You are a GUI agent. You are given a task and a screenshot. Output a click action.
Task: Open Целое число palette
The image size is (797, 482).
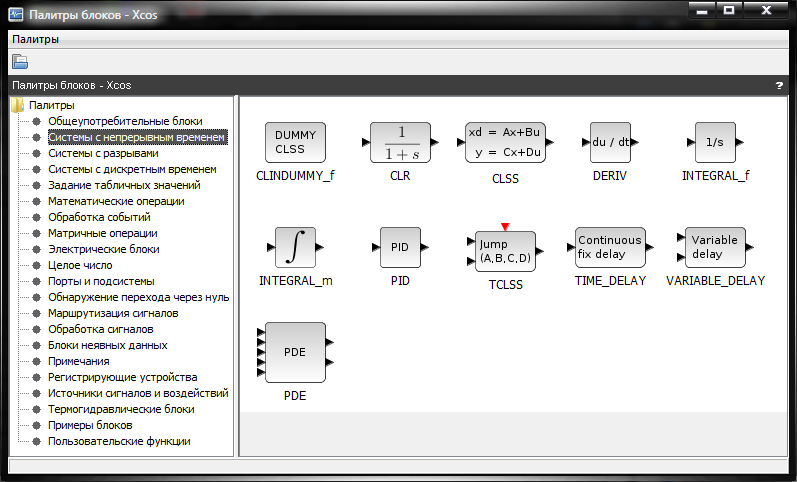tap(80, 265)
